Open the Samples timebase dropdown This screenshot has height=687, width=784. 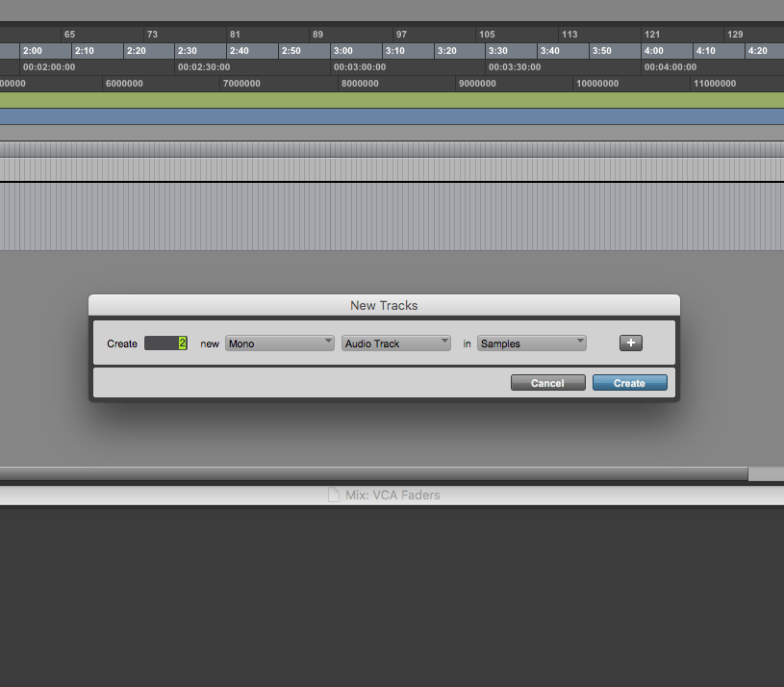[532, 343]
